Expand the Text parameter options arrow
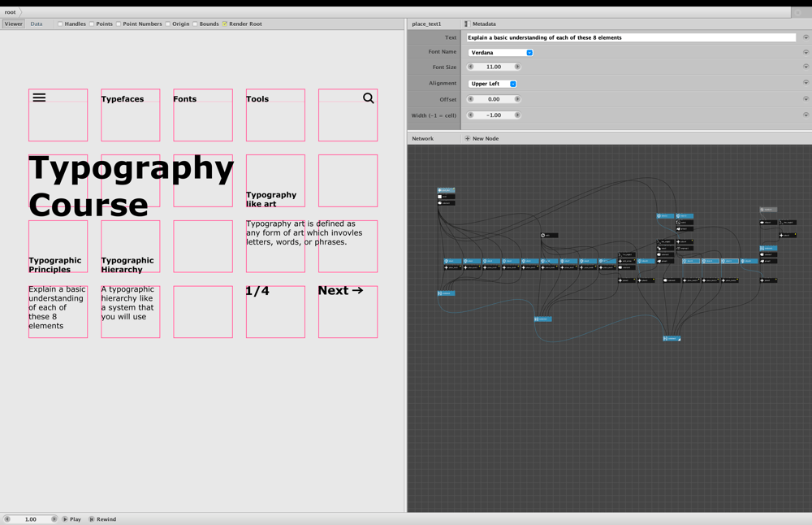This screenshot has height=525, width=812. [806, 37]
